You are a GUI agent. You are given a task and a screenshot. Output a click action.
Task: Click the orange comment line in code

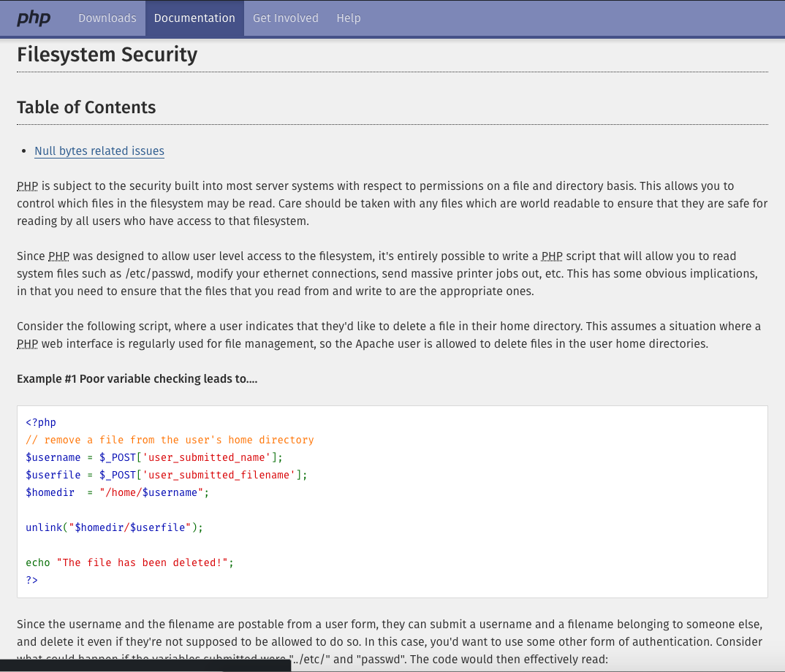[x=170, y=440]
